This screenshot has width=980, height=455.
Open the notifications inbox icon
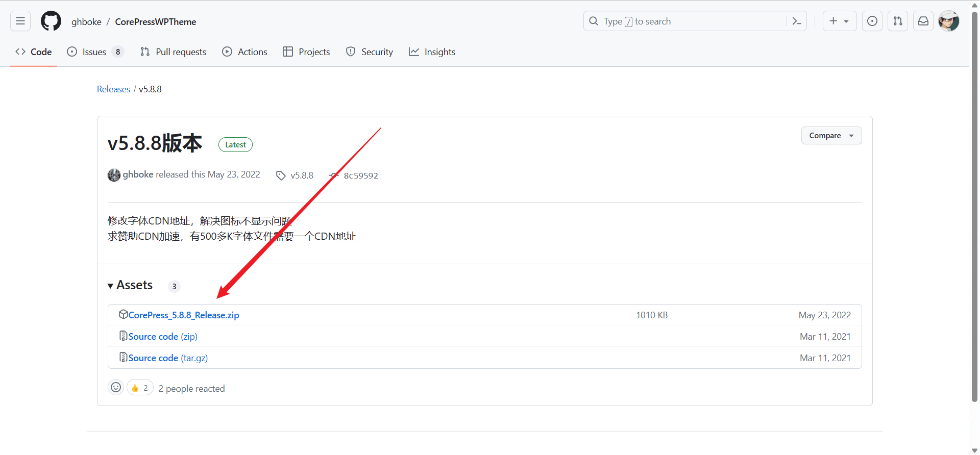pyautogui.click(x=923, y=21)
